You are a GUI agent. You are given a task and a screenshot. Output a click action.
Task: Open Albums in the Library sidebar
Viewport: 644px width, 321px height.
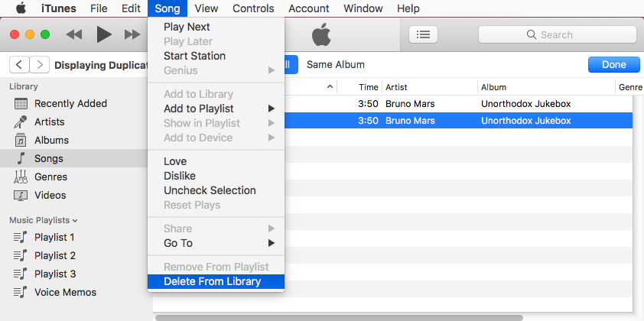tap(51, 140)
